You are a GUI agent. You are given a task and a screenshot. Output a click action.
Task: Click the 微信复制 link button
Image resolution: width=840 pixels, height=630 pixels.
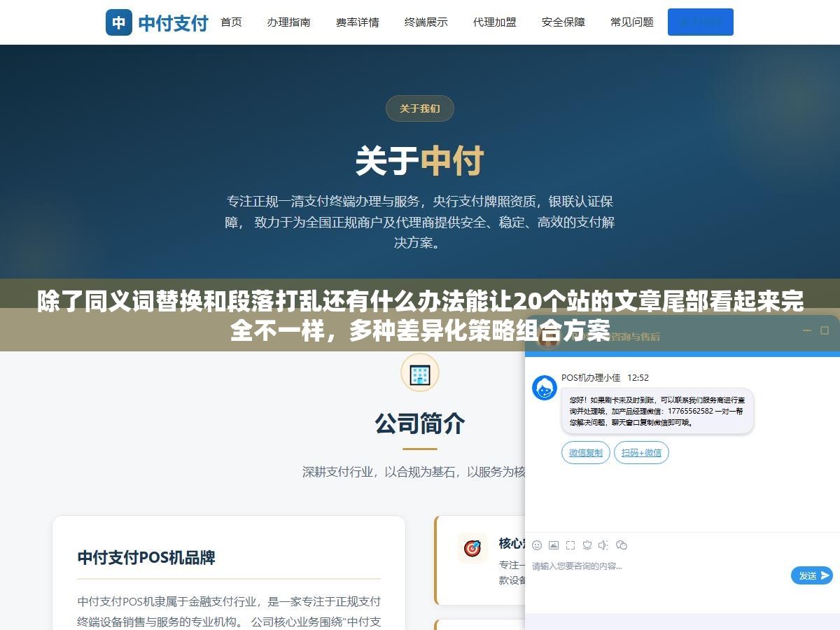pos(586,453)
